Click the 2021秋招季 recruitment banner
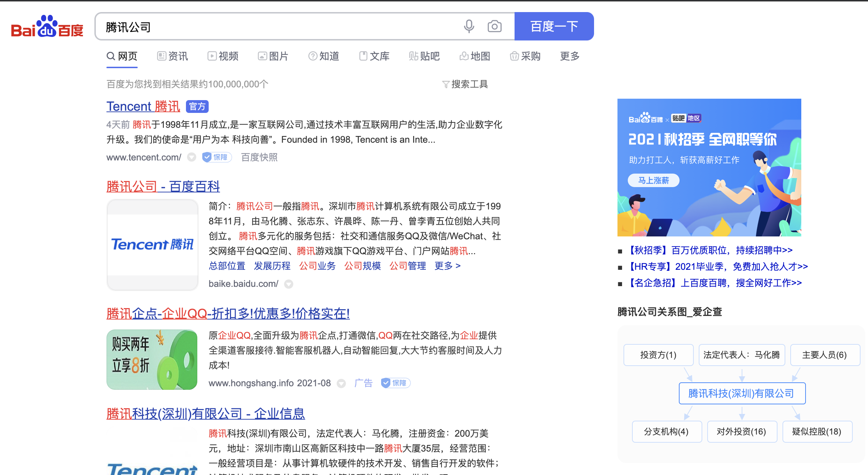The width and height of the screenshot is (868, 475). coord(709,168)
